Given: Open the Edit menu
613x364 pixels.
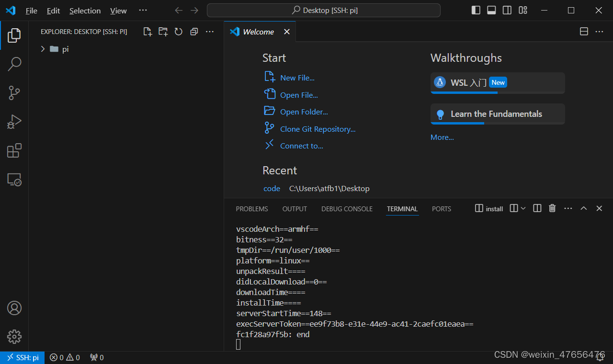Looking at the screenshot, I should click(53, 11).
